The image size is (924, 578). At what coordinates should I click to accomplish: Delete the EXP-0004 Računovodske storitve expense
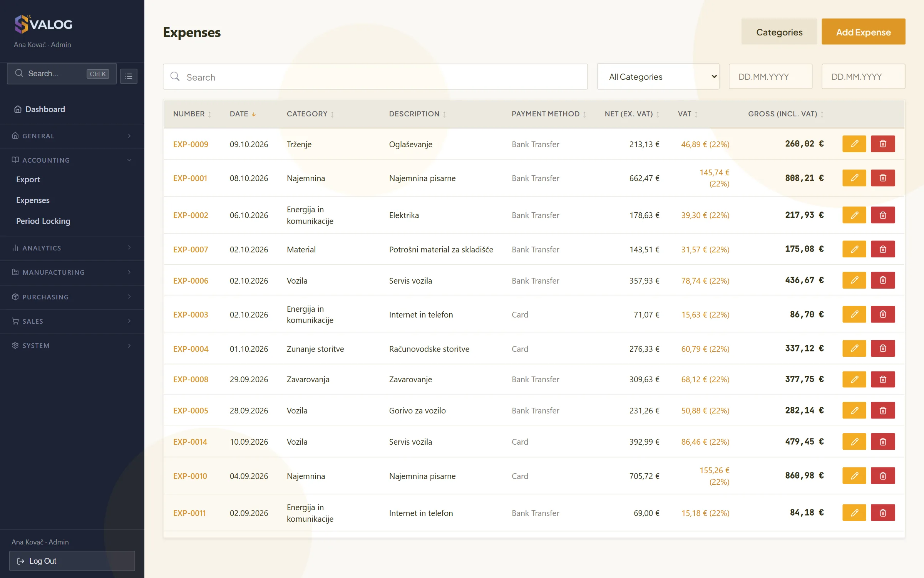coord(883,348)
